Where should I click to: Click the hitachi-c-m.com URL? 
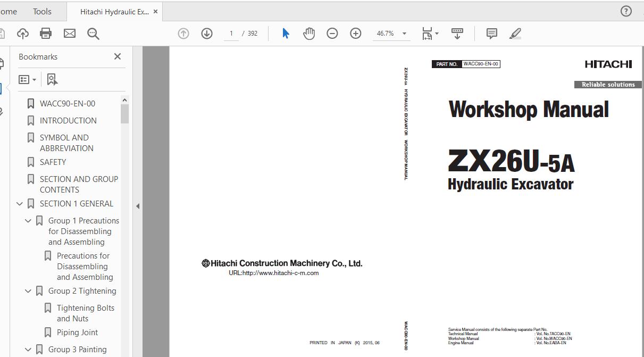tap(273, 273)
